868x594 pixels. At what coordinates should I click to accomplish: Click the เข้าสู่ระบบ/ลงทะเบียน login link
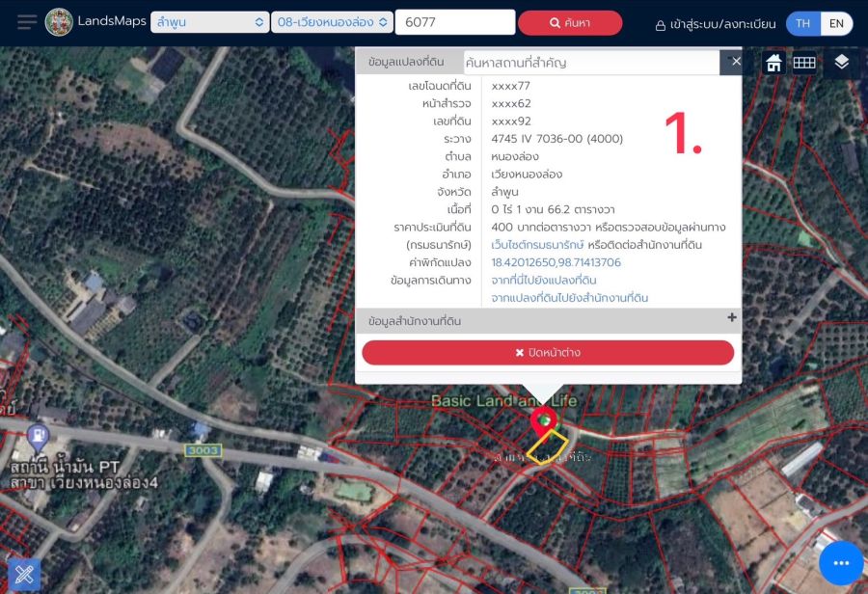click(x=715, y=24)
